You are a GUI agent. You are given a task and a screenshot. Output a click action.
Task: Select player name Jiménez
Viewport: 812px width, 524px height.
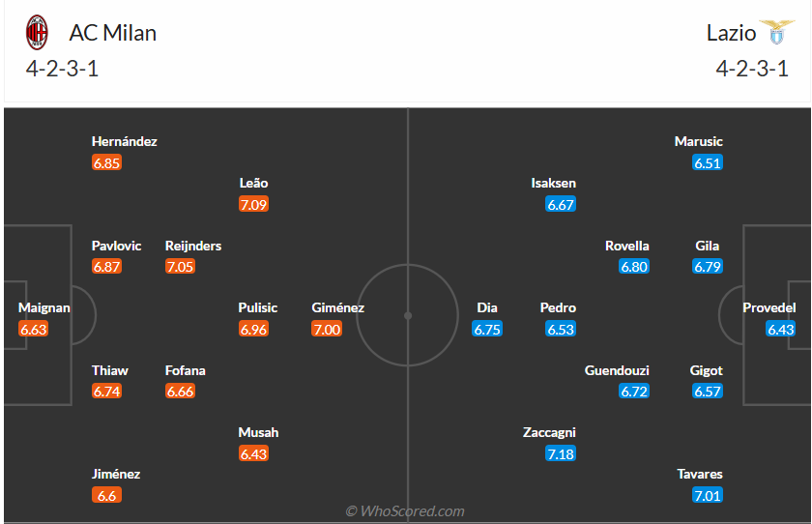coord(116,474)
